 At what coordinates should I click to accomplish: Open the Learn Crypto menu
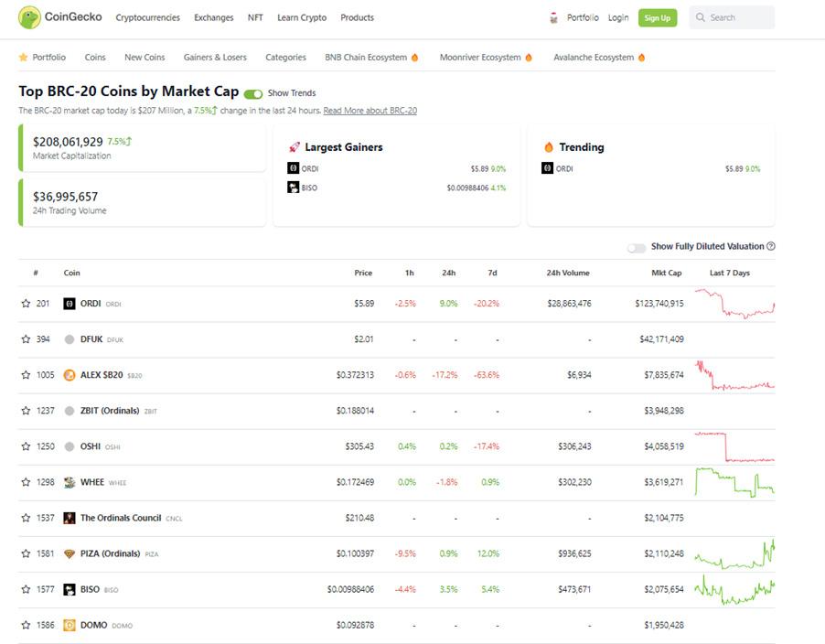(302, 17)
